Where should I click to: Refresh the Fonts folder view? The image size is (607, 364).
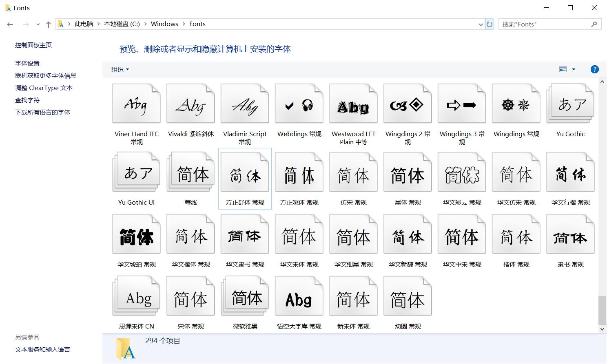pyautogui.click(x=489, y=24)
